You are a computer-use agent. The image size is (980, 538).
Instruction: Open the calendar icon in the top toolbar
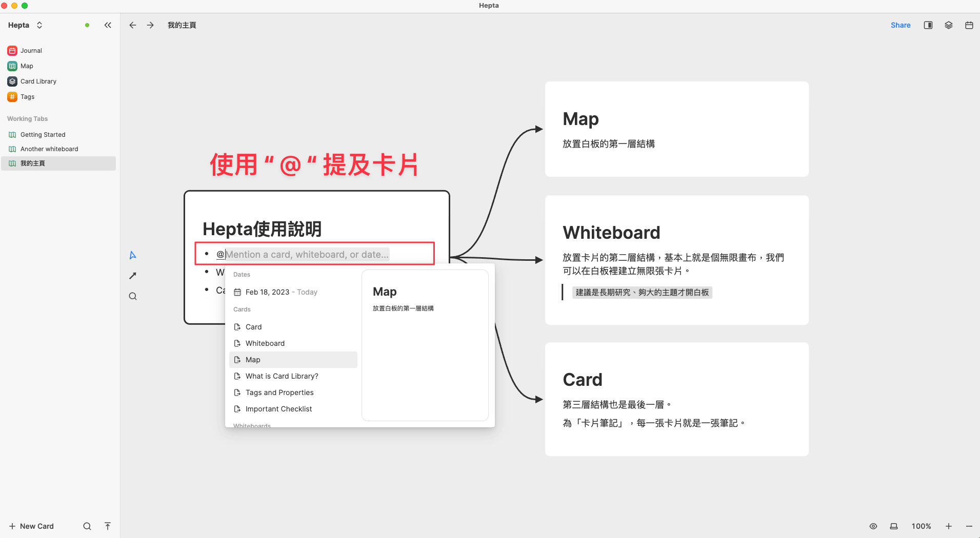[x=969, y=25]
